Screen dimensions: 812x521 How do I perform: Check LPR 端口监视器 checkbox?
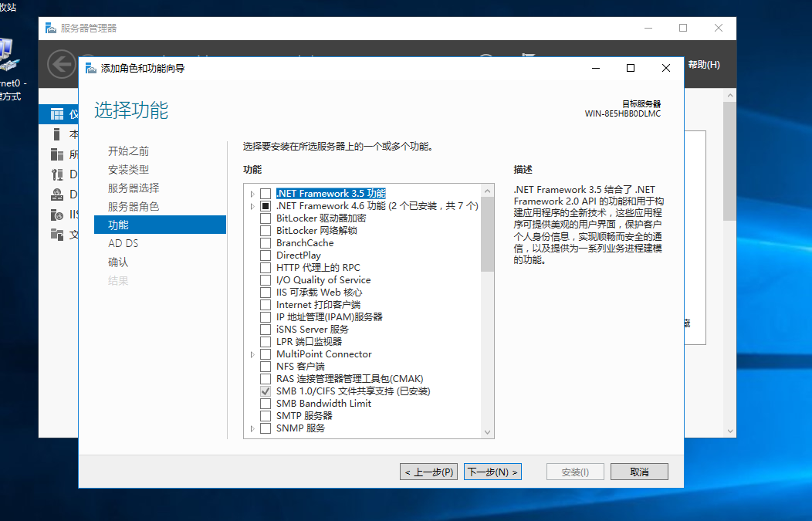(266, 342)
